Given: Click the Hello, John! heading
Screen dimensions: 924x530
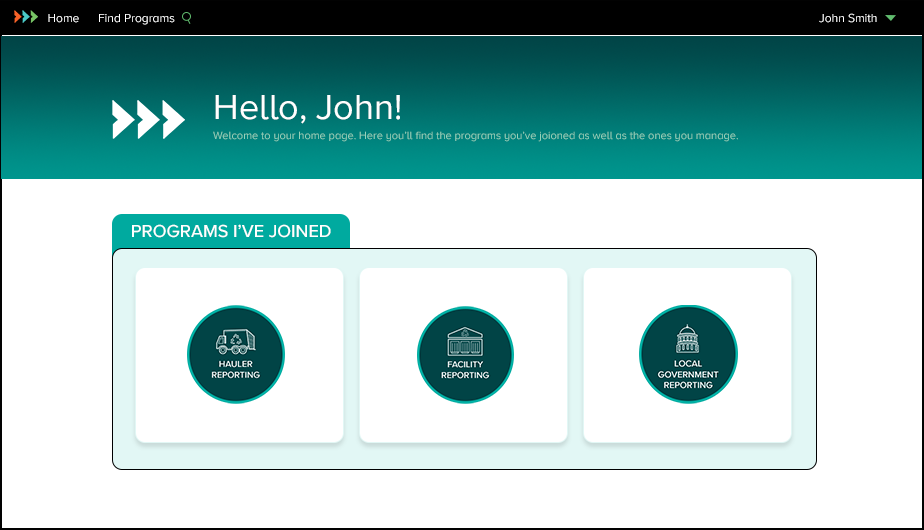Looking at the screenshot, I should click(308, 107).
